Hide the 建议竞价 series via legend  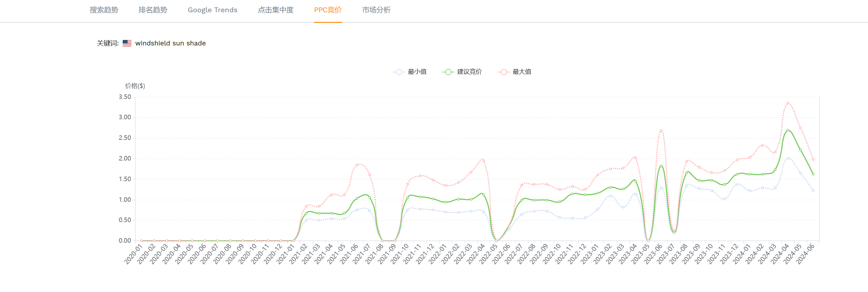(x=462, y=72)
